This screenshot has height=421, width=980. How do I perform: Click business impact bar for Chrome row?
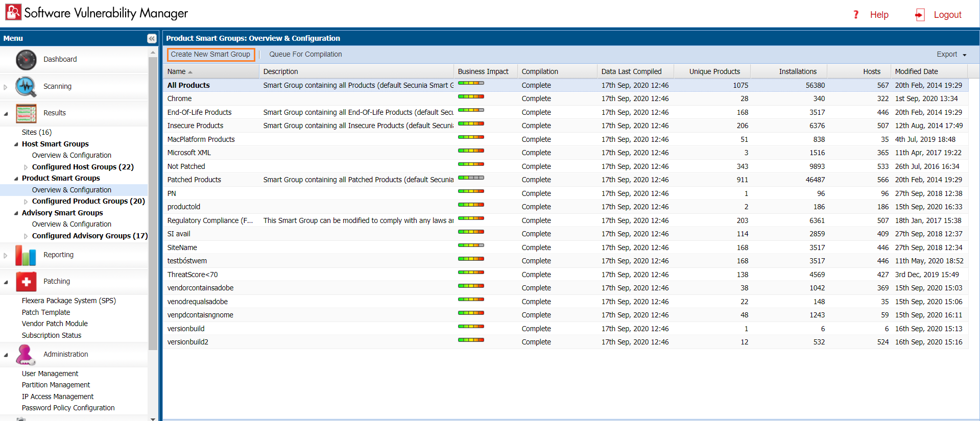(471, 96)
